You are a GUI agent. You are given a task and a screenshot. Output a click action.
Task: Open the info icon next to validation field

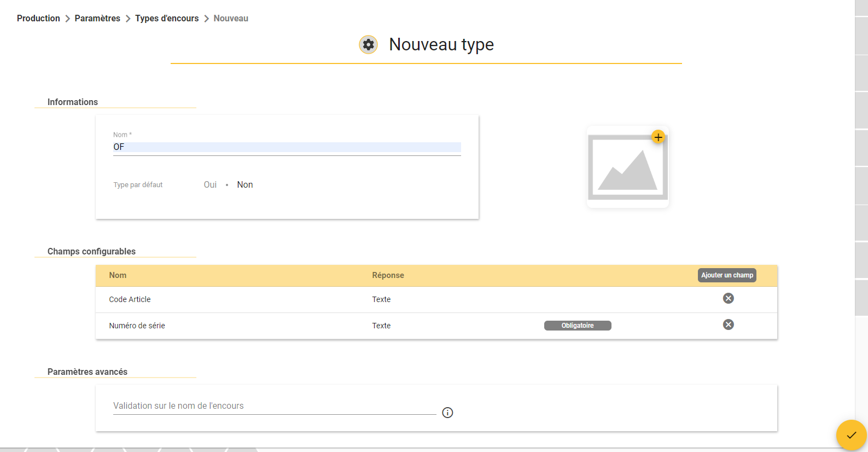click(447, 413)
